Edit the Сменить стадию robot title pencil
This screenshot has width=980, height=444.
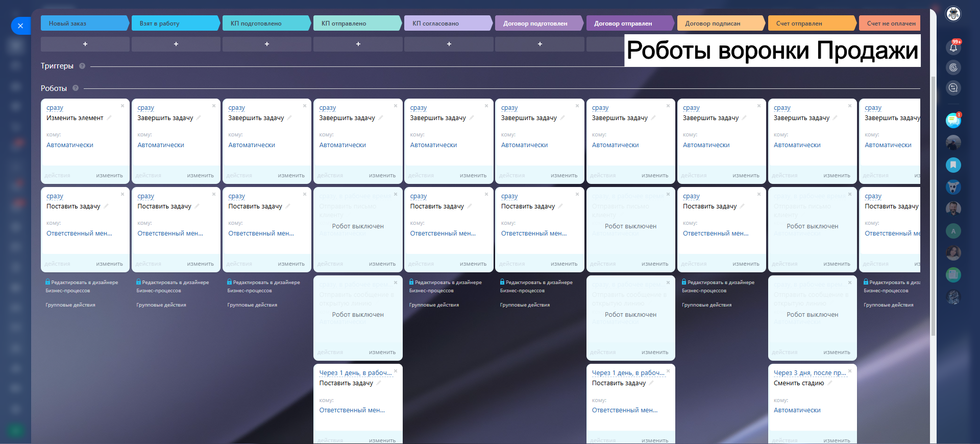point(830,383)
